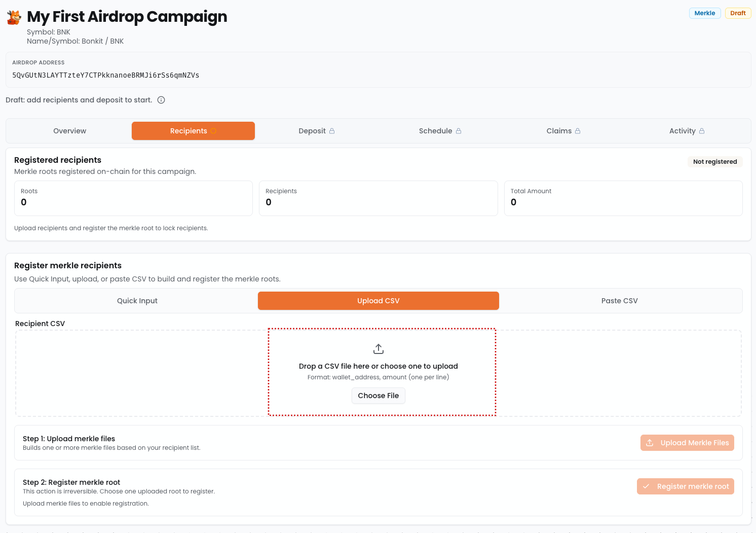Viewport: 756px width, 533px height.
Task: Click the lock icon on Activity tab
Action: [702, 131]
